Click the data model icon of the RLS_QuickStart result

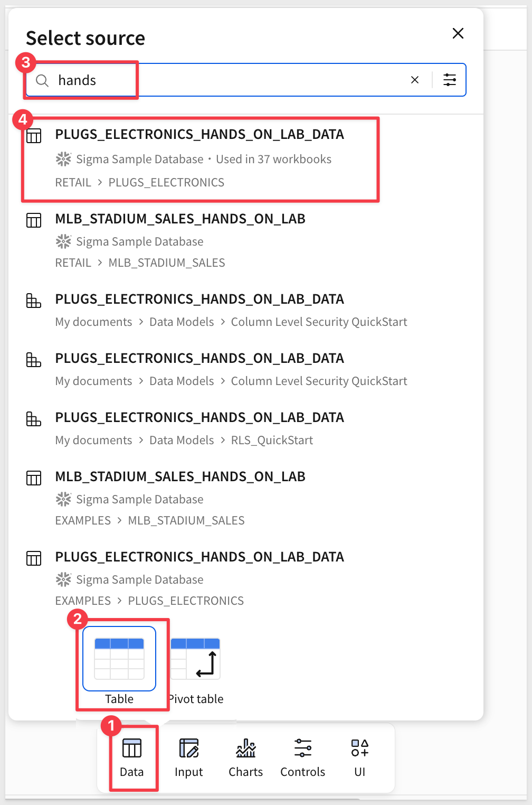tap(34, 419)
